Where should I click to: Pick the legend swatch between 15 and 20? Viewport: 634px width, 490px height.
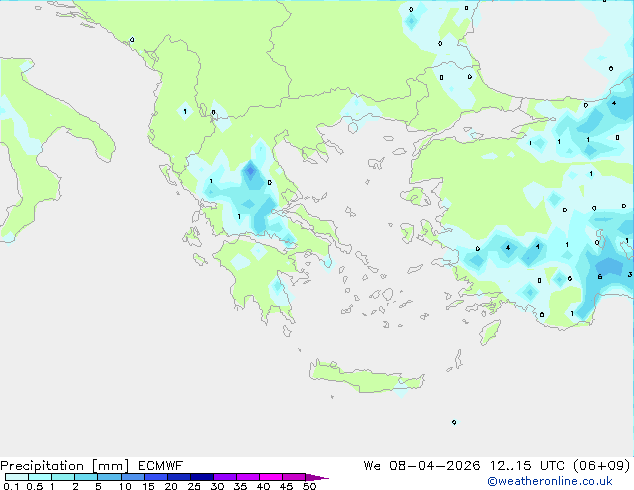pos(156,477)
